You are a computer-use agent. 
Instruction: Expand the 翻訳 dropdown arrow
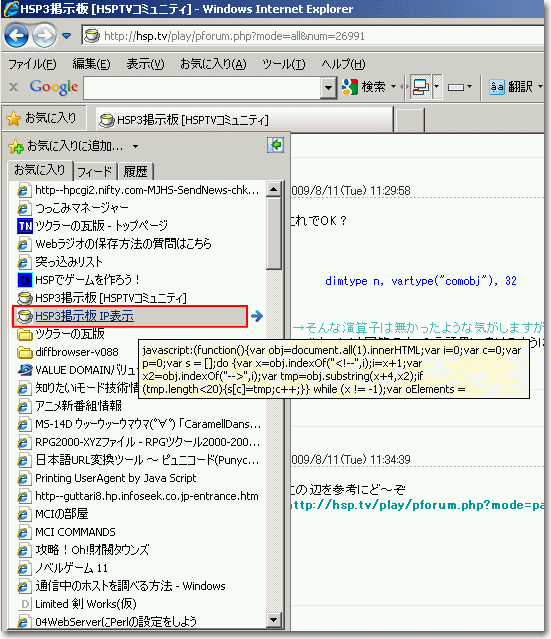pos(540,86)
